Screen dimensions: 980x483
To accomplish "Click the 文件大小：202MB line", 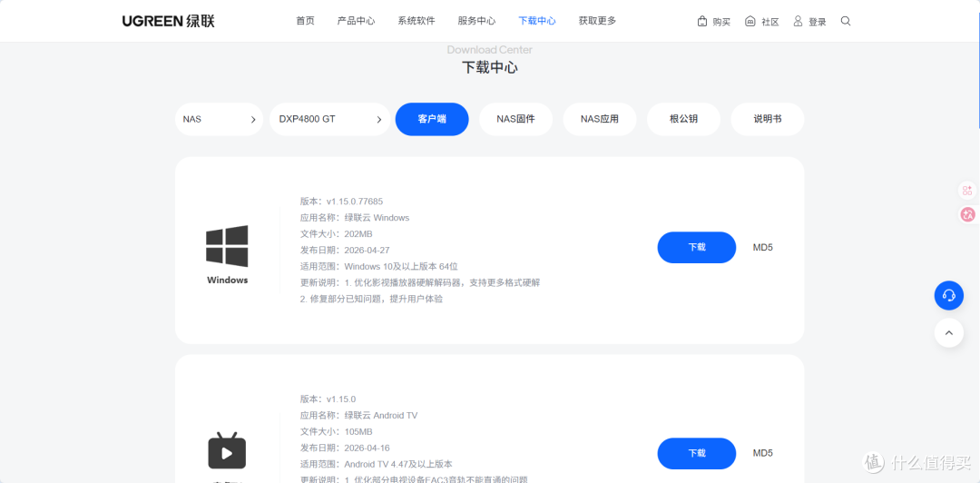I will (337, 234).
